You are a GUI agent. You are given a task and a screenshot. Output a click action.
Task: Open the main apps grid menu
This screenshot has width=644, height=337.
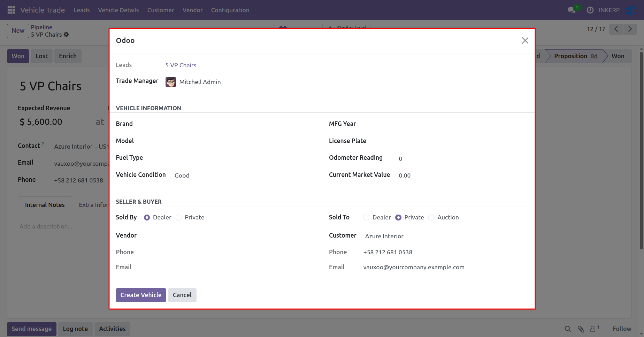[x=11, y=10]
